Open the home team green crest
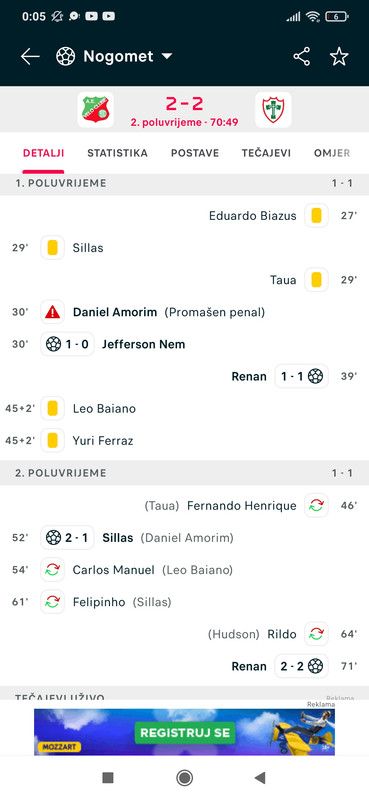The image size is (369, 800). 95,109
